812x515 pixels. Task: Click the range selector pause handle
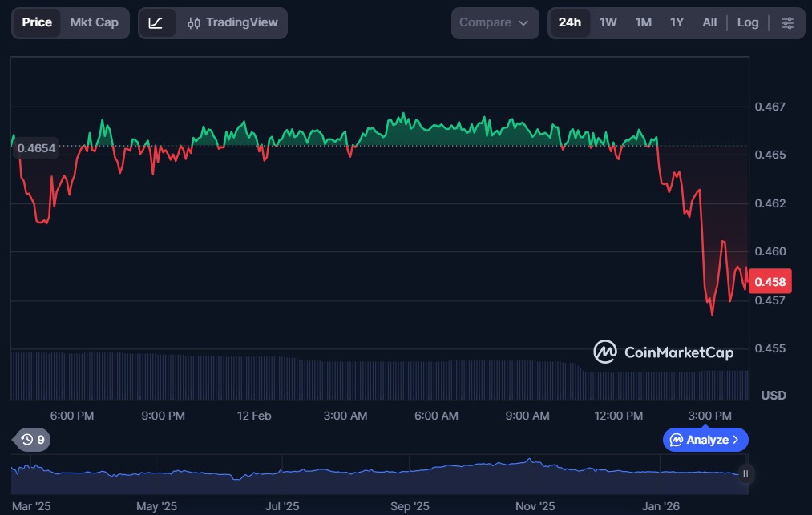pyautogui.click(x=745, y=473)
